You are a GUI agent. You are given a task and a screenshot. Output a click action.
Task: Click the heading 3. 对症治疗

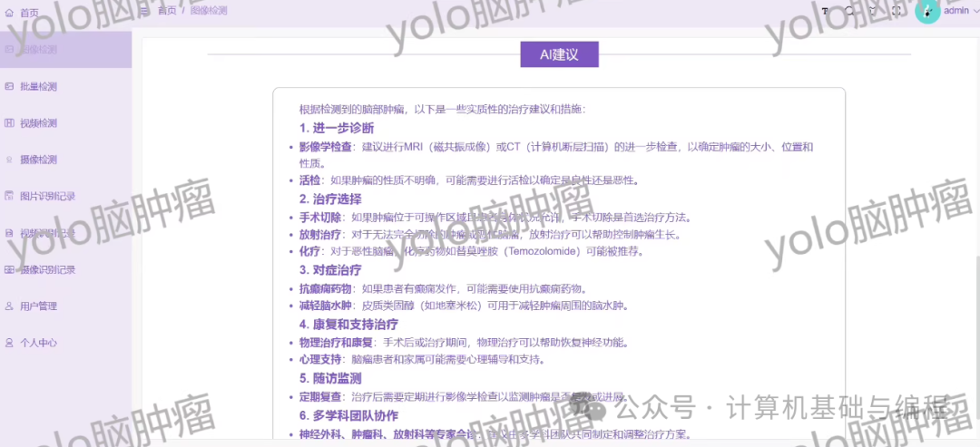click(x=330, y=270)
